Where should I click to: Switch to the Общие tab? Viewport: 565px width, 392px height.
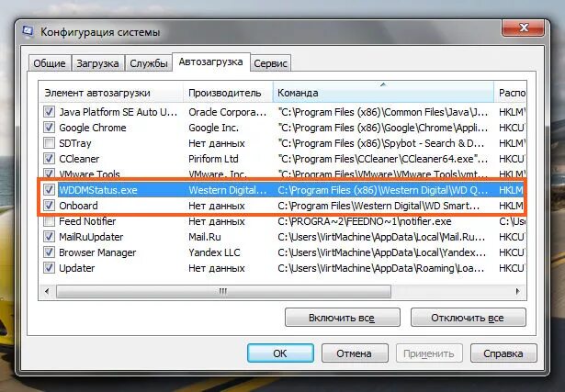click(50, 63)
